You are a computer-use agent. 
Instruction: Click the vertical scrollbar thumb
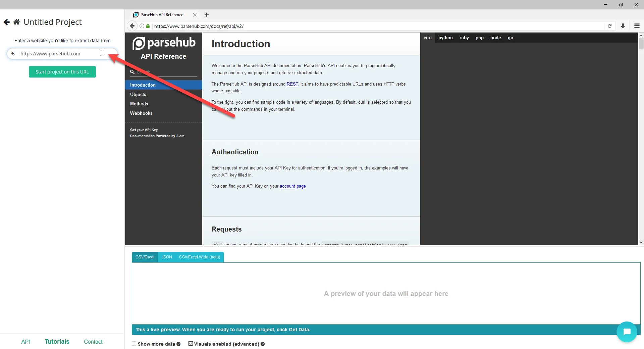pos(641,44)
